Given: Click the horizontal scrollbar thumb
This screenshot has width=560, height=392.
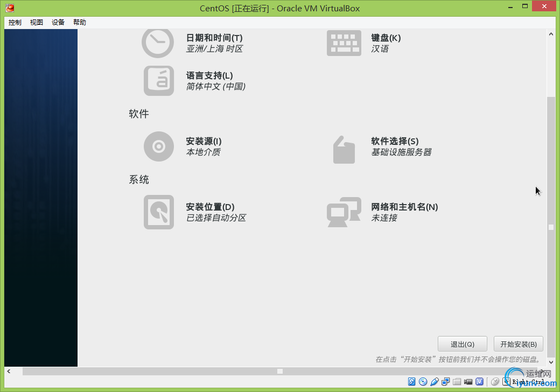Looking at the screenshot, I should click(280, 372).
